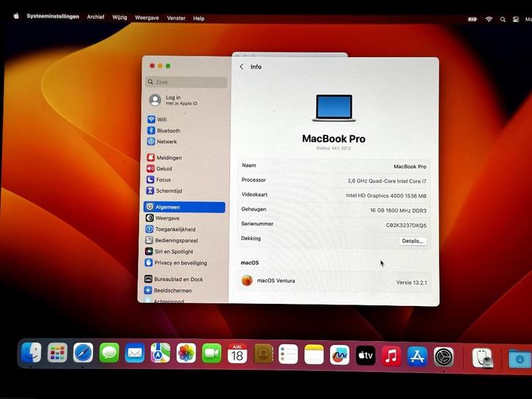Open Privacy en beveiliging pane

point(180,262)
